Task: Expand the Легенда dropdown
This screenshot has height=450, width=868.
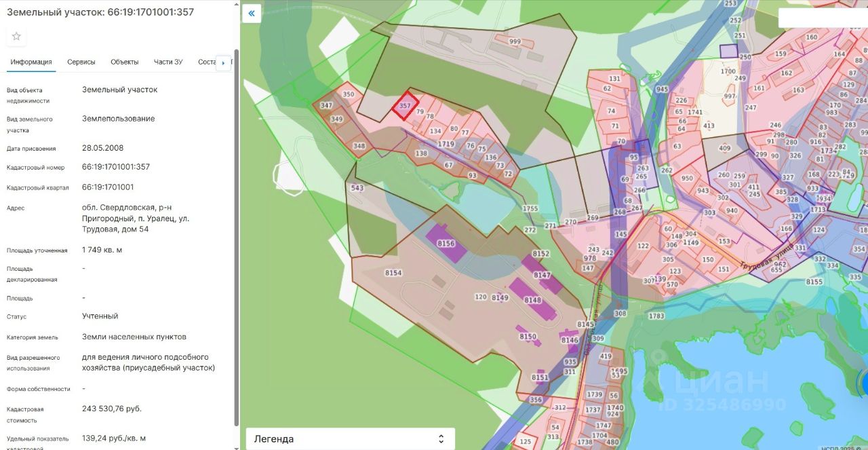Action: click(x=350, y=438)
